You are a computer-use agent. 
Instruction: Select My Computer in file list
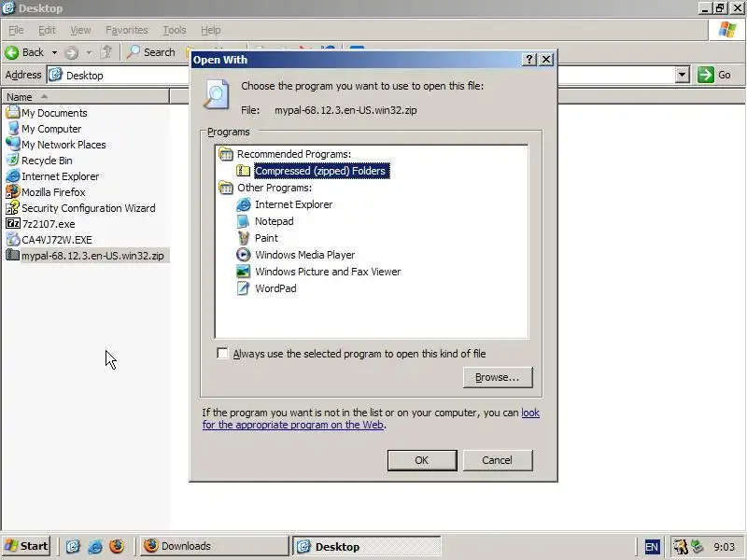click(43, 129)
